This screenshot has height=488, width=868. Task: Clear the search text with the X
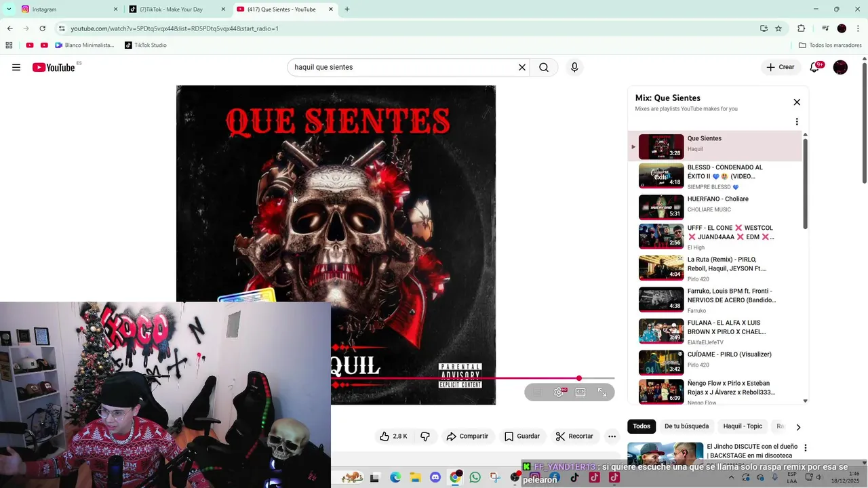click(x=522, y=67)
